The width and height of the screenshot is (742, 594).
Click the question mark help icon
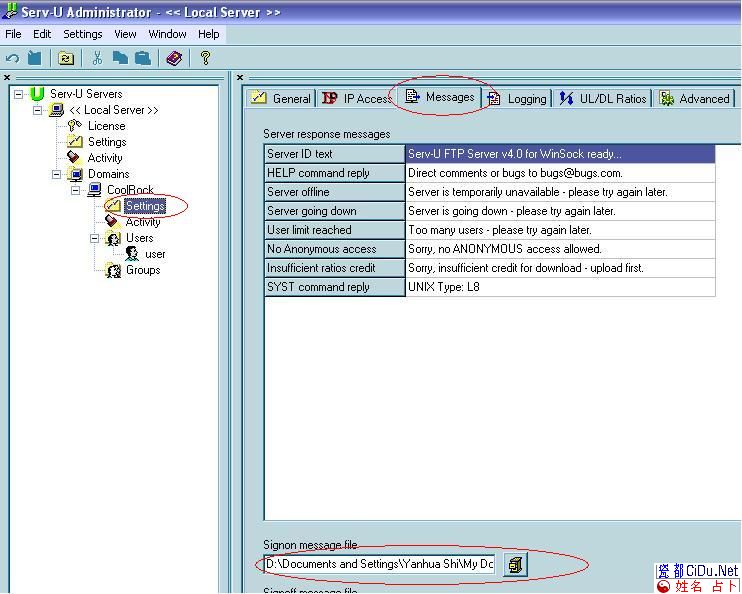(x=205, y=59)
